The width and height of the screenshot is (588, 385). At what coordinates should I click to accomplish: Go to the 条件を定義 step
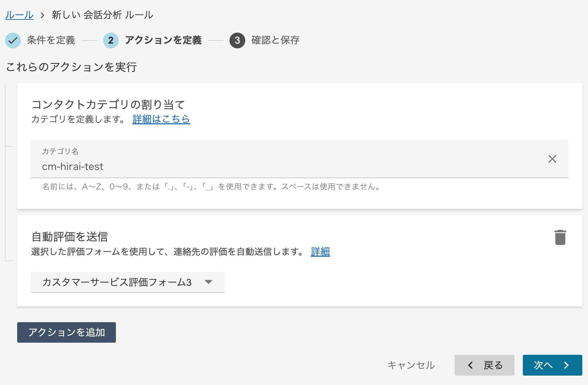tap(51, 40)
